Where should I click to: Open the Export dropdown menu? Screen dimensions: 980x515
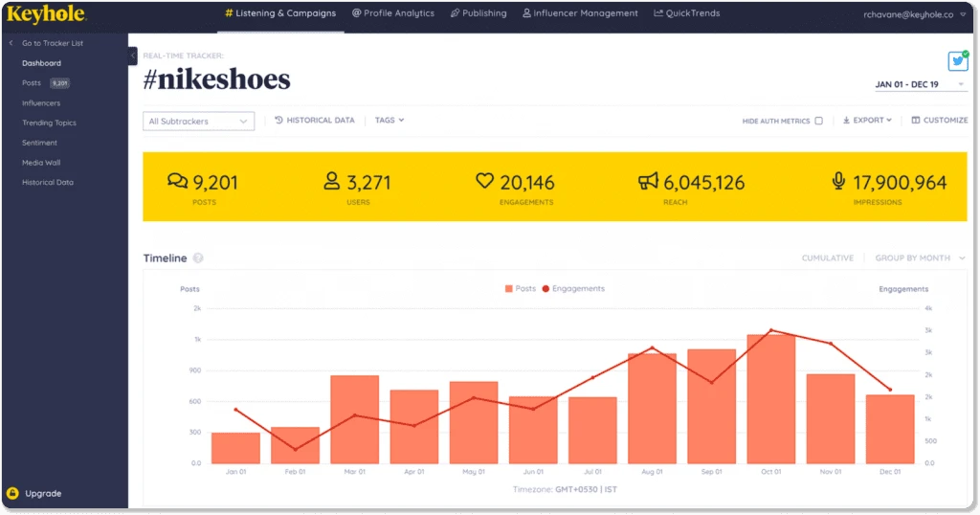[x=867, y=120]
